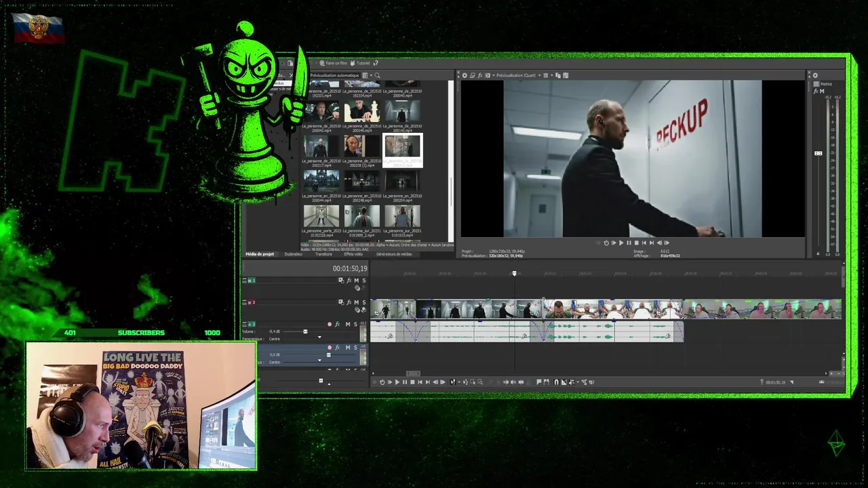
Task: Open track 2 fx effects icon
Action: click(x=349, y=302)
